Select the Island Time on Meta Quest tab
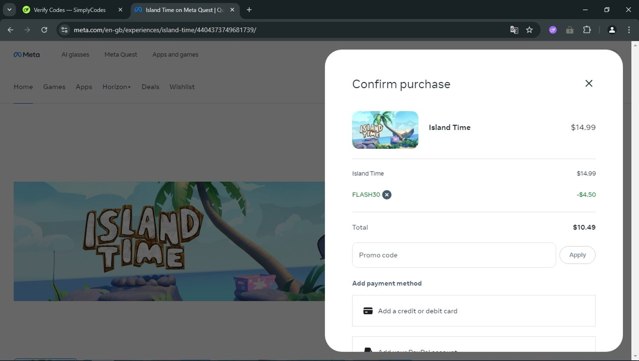This screenshot has width=639, height=361. click(184, 10)
